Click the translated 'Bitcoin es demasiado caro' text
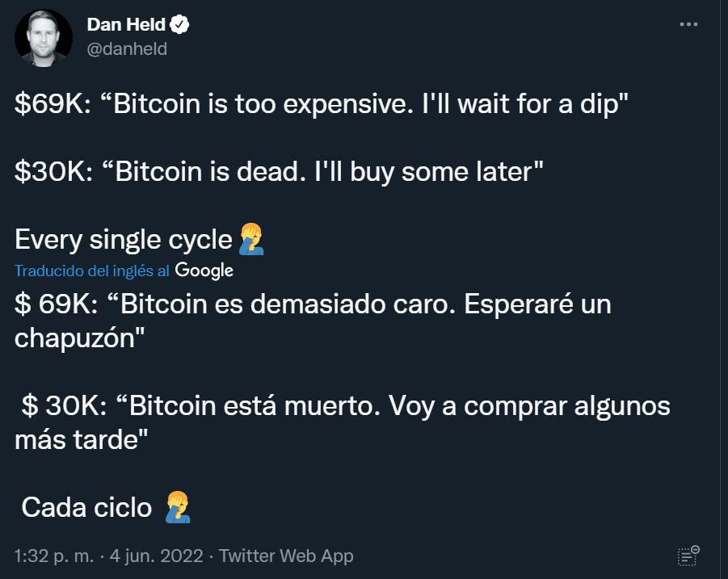This screenshot has height=579, width=728. tap(288, 304)
